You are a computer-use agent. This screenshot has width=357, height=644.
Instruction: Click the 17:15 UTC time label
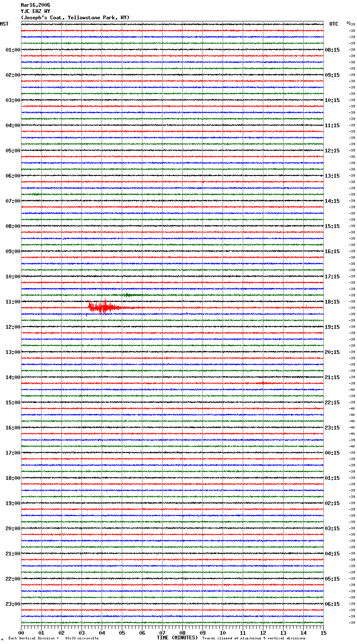point(332,277)
